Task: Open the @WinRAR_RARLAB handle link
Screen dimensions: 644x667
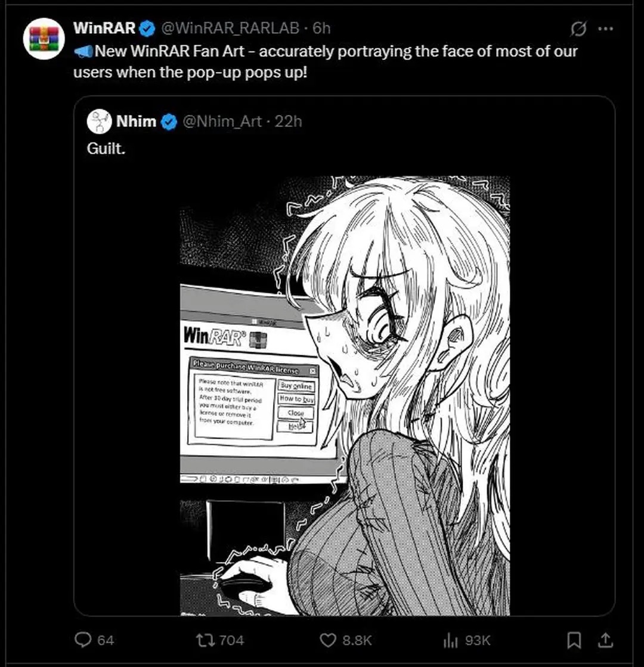Action: pos(230,28)
